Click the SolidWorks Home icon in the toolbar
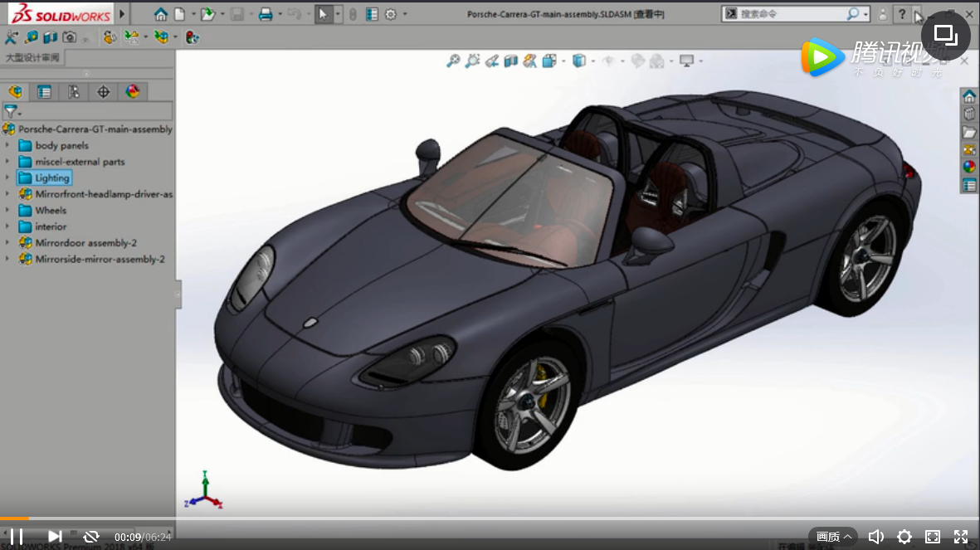The width and height of the screenshot is (980, 550). [161, 14]
